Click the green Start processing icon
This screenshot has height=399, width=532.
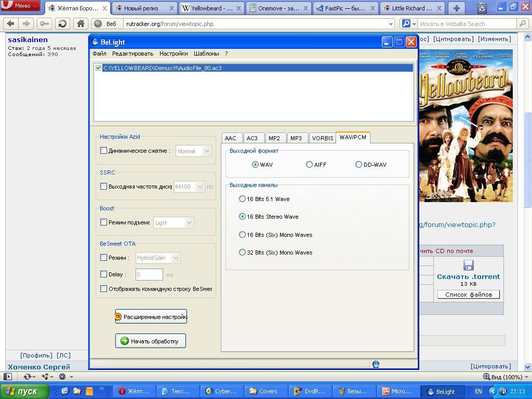125,341
